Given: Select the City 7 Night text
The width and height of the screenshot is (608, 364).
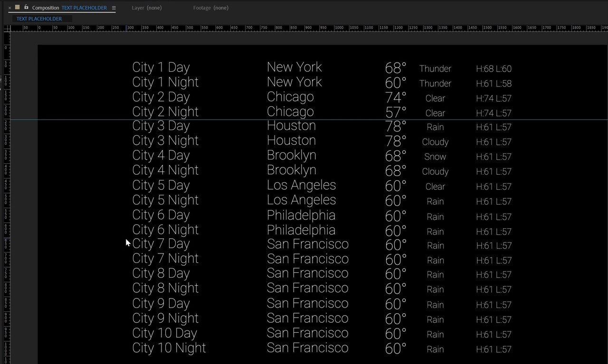Looking at the screenshot, I should [x=165, y=259].
